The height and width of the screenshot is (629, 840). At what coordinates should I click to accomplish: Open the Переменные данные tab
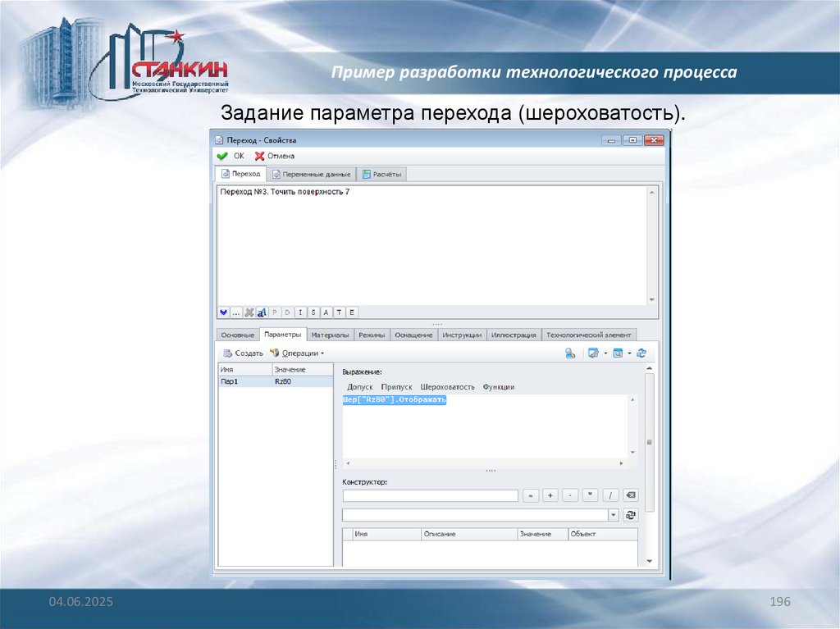point(311,174)
